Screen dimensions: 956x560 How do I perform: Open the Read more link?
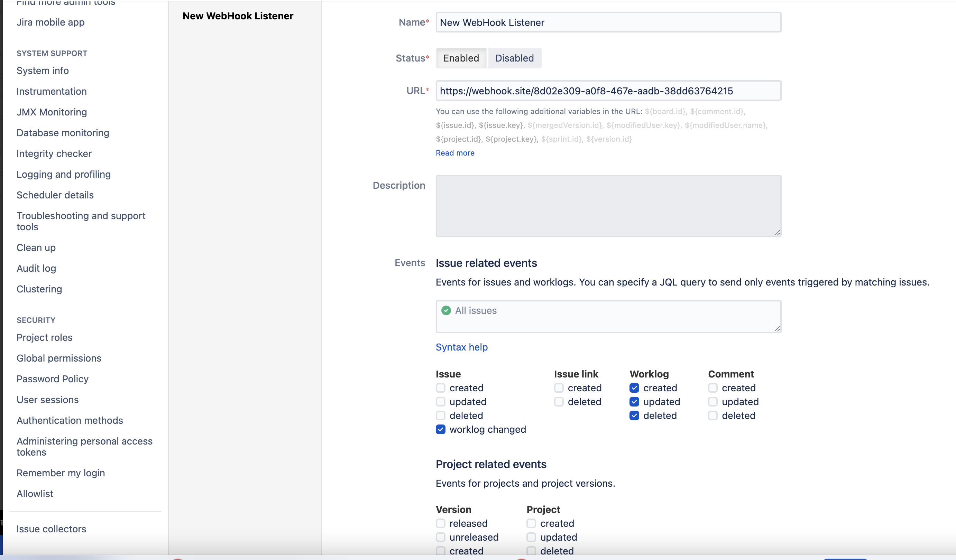coord(455,153)
